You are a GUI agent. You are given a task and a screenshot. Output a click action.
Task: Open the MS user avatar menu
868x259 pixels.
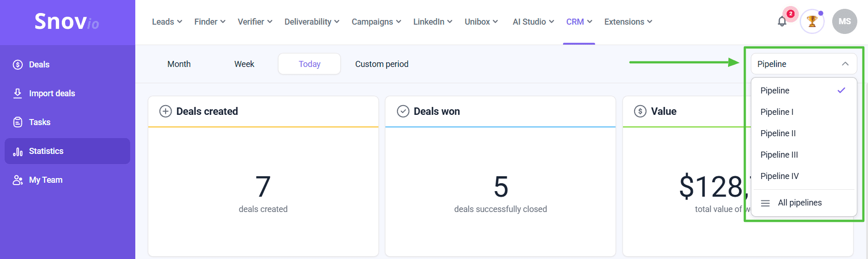coord(844,21)
